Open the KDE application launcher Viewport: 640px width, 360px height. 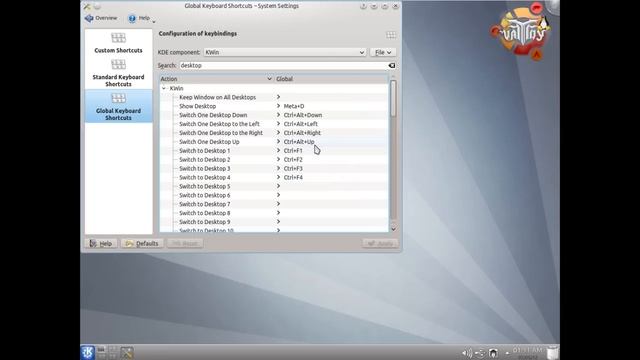87,352
